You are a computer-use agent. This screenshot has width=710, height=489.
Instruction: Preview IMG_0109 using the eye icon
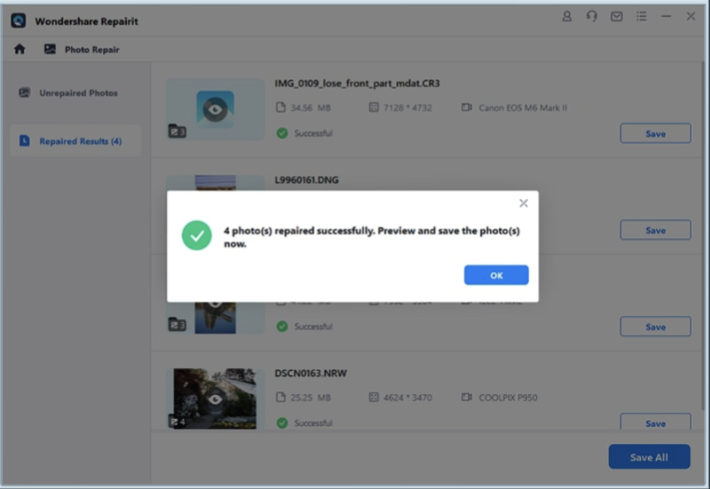pyautogui.click(x=215, y=109)
